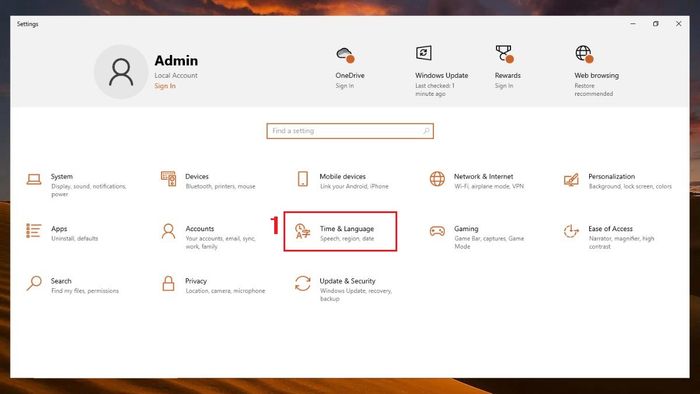The image size is (700, 394).
Task: Click 'Uninstall, defaults' description text
Action: click(x=74, y=238)
